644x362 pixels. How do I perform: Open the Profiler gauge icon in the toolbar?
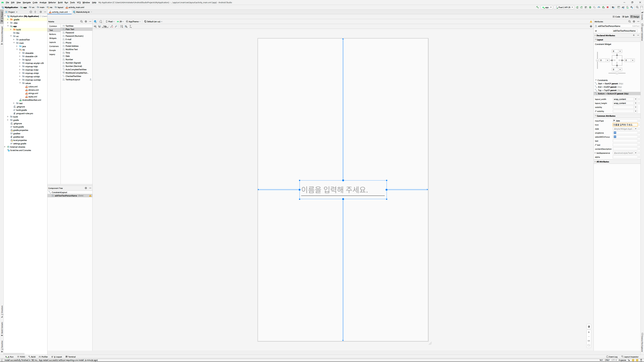click(x=599, y=7)
